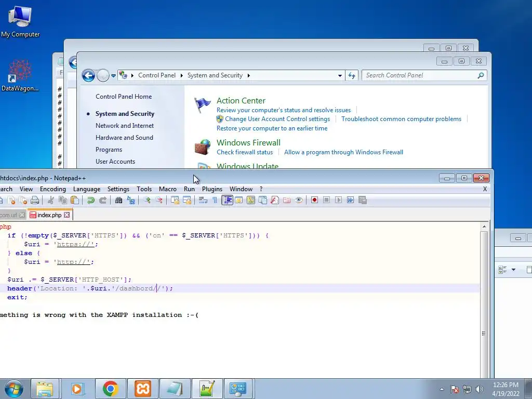Open the Language menu
The height and width of the screenshot is (399, 532).
click(87, 189)
